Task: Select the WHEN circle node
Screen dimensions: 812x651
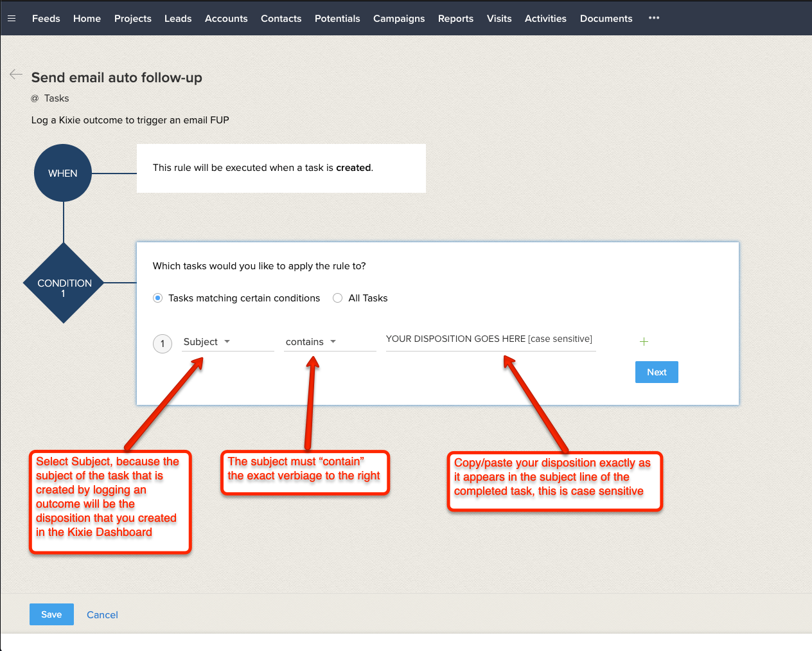Action: (x=63, y=173)
